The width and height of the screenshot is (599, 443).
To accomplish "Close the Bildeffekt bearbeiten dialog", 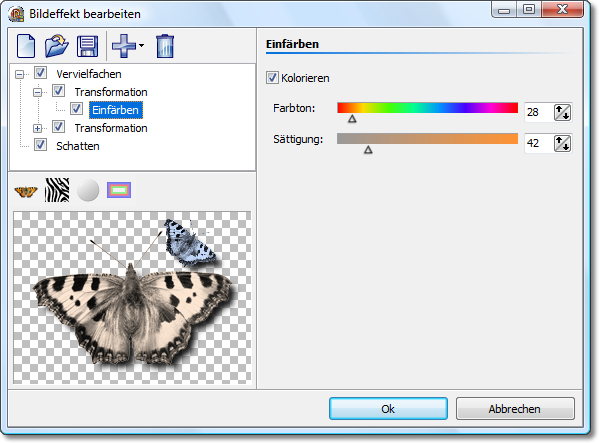I will tap(562, 9).
